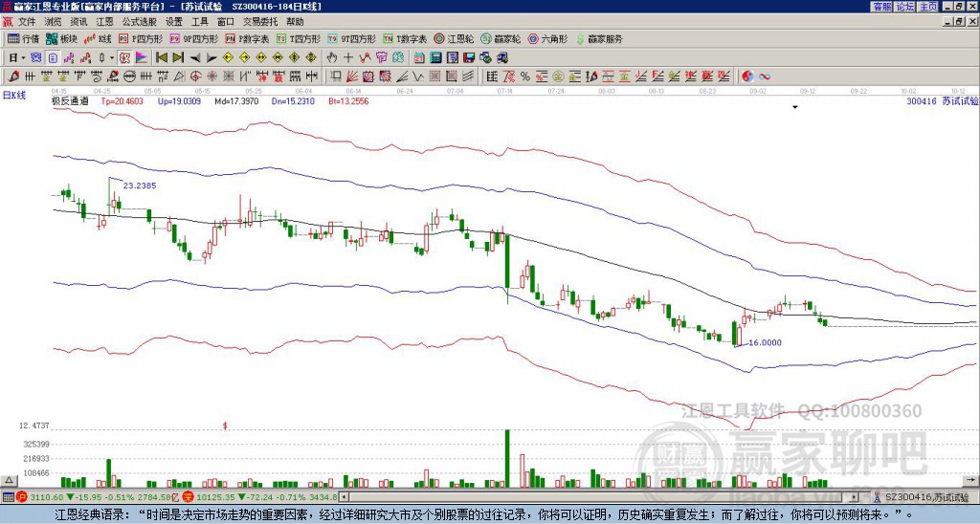This screenshot has width=980, height=524.
Task: Click the black right arrow icon
Action: [x=212, y=58]
